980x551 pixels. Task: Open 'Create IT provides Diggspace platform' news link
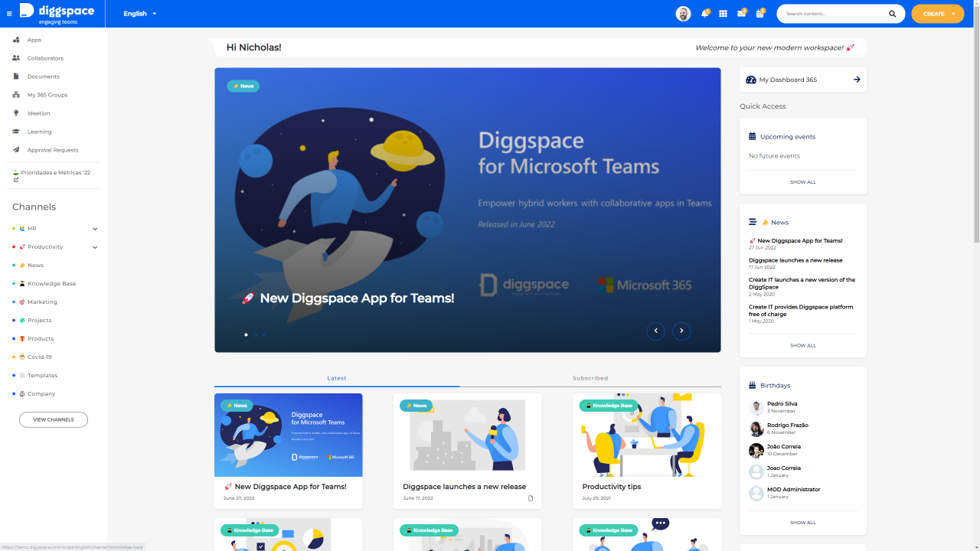pos(801,310)
